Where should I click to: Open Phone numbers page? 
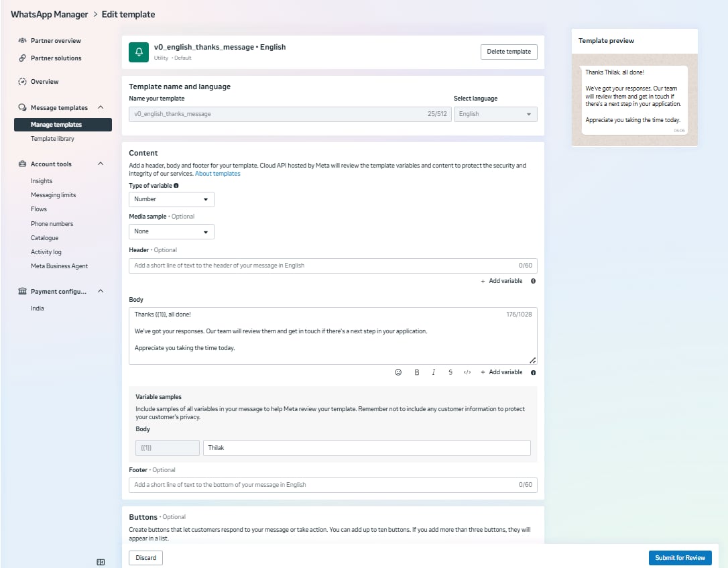click(x=52, y=223)
